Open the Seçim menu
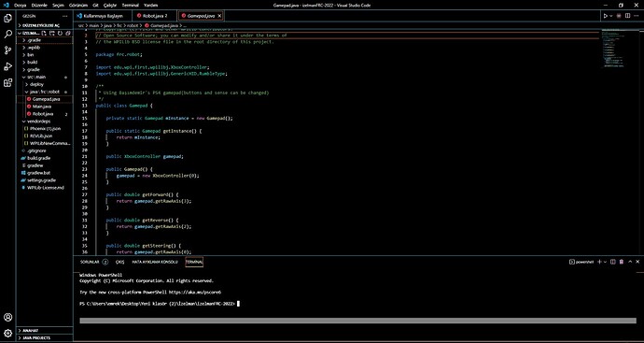This screenshot has width=644, height=343. click(59, 5)
